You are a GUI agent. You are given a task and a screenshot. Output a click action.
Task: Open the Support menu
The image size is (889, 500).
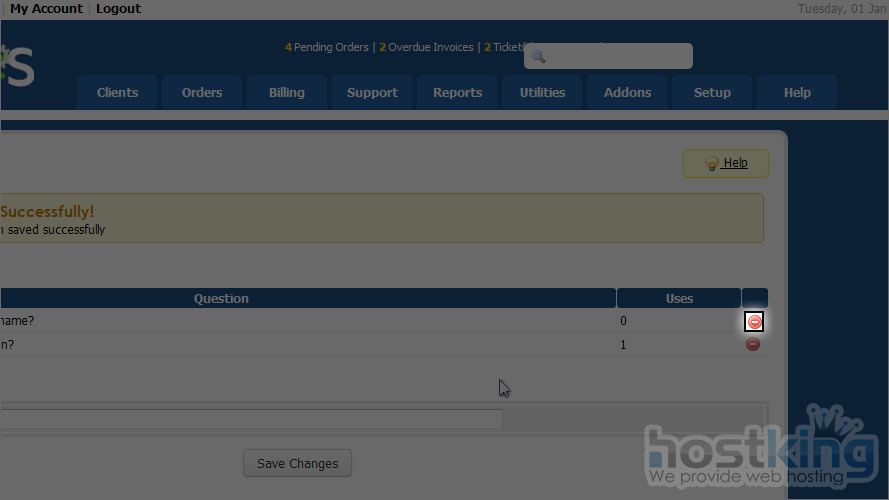point(372,93)
